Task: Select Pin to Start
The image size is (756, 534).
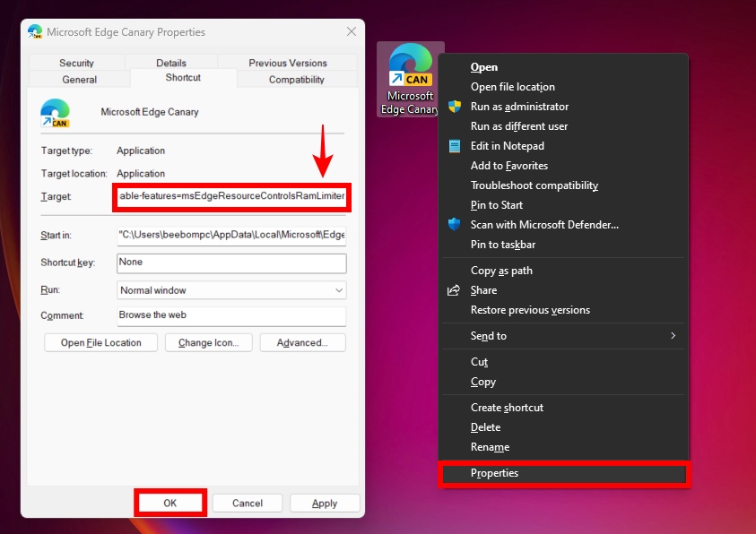Action: (562, 205)
